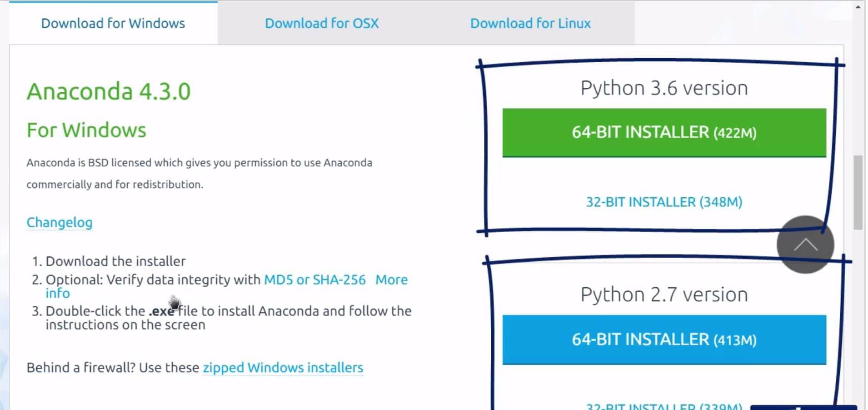Switch to the Download for OSX tab
The width and height of the screenshot is (868, 410).
321,23
